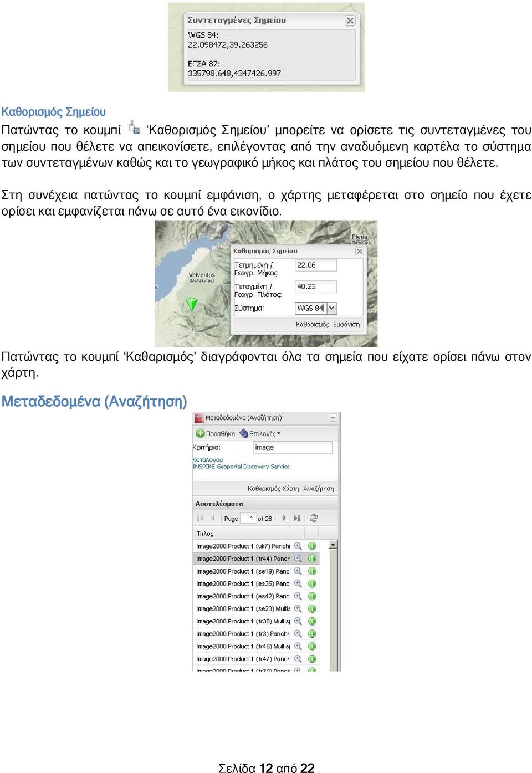The height and width of the screenshot is (773, 532).
Task: Zoom to the se23 product row
Action: click(x=298, y=608)
